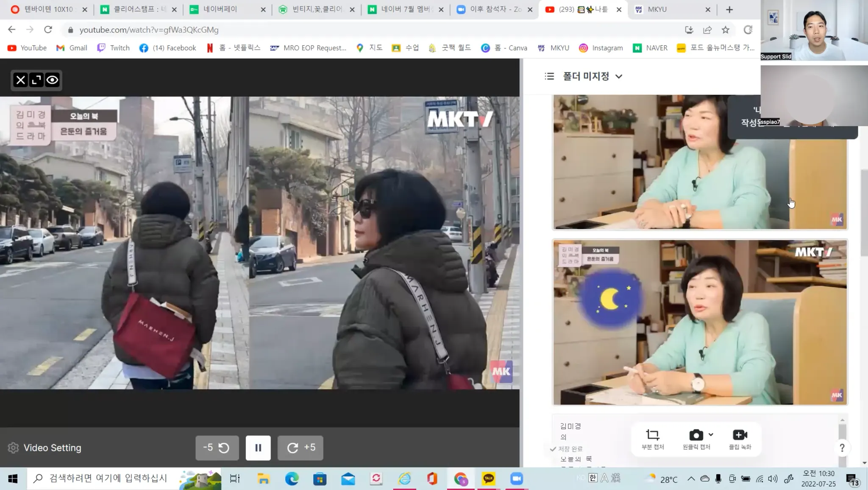Skip forward 5 seconds with the +5 button
Viewport: 868px width, 490px height.
[x=300, y=448]
